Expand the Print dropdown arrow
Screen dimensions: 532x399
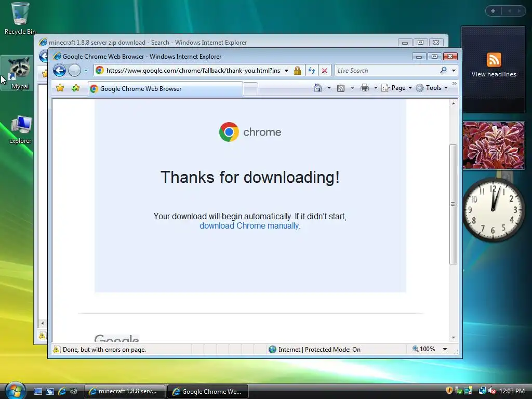point(376,88)
